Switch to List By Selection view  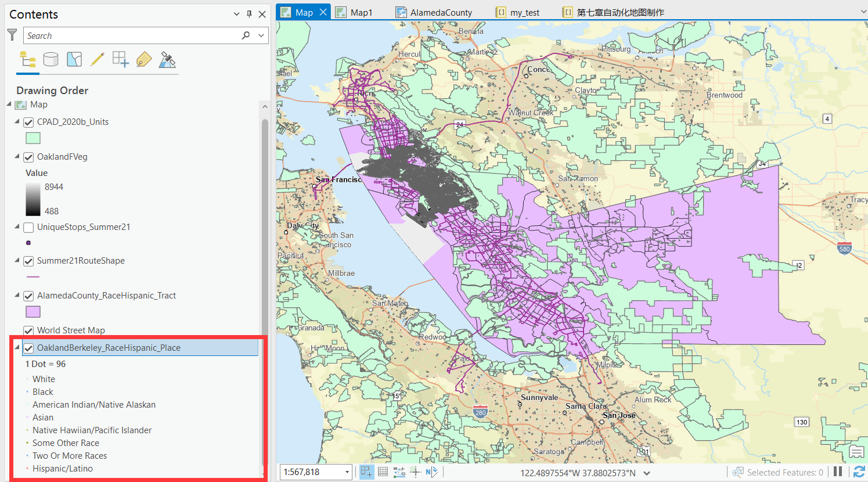click(74, 59)
